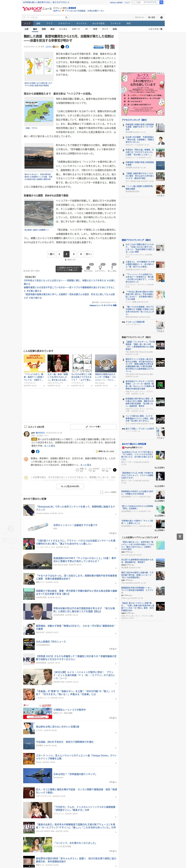Click the scroll-to-top arrow button
Image resolution: width=186 pixels, height=868 pixels.
coord(180,536)
